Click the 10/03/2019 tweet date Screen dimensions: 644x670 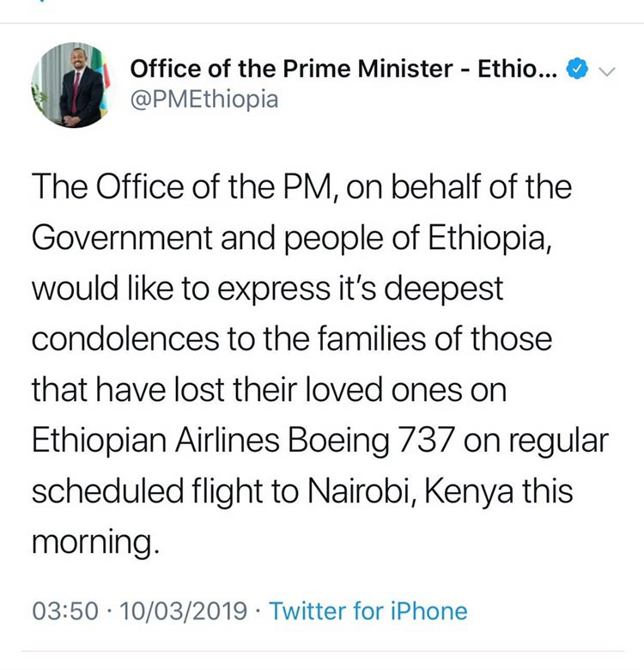coord(185,612)
